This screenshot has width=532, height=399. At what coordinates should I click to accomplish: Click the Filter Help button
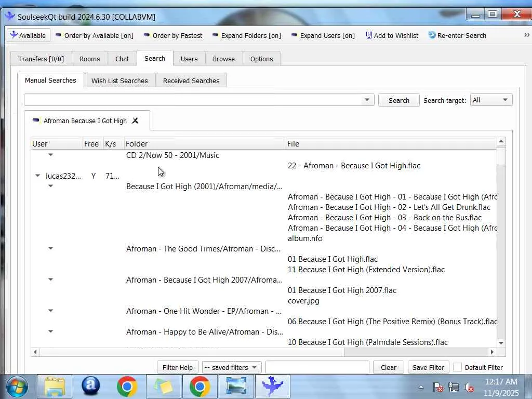[x=178, y=367]
